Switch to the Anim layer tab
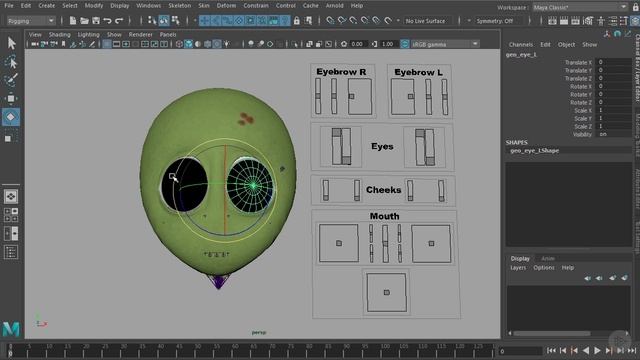The height and width of the screenshot is (360, 640). (x=547, y=258)
